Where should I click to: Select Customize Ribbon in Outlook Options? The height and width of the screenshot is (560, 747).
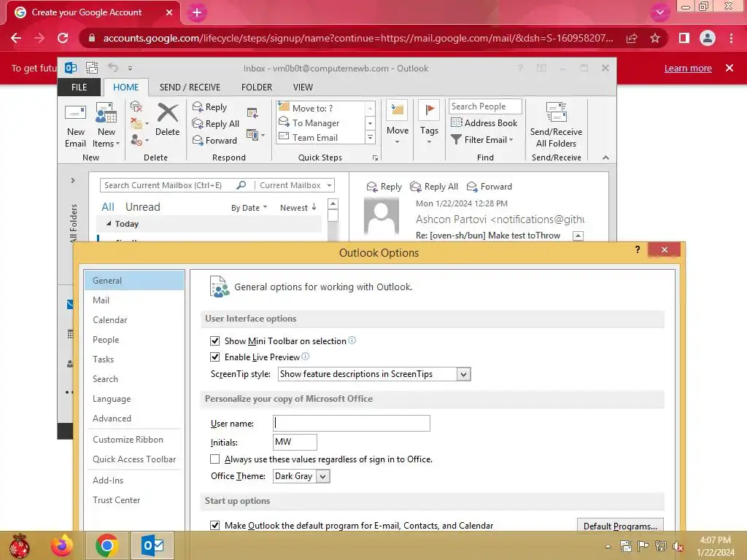click(134, 440)
